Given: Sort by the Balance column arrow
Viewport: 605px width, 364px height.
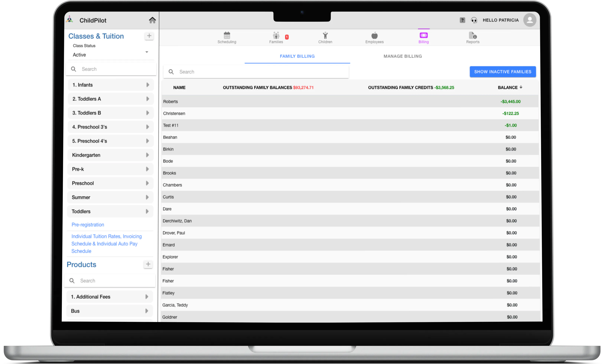Looking at the screenshot, I should [x=521, y=87].
